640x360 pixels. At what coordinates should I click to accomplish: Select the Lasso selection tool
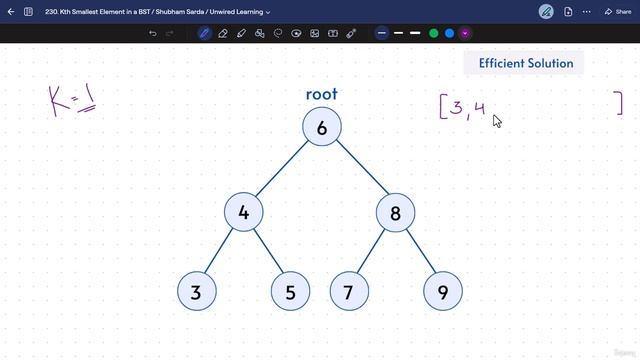(x=278, y=33)
